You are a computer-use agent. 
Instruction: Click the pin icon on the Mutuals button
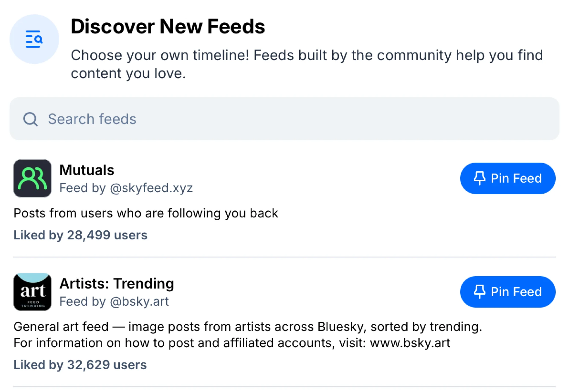[480, 178]
